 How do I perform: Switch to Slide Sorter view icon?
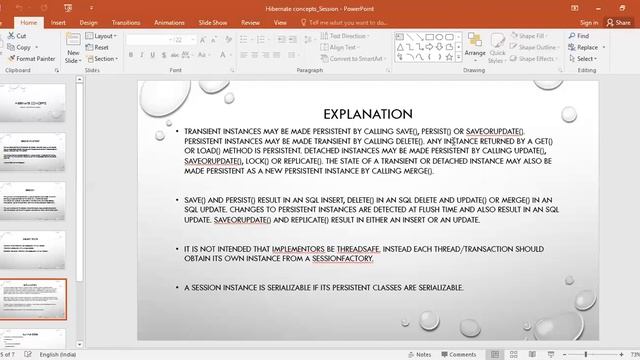[x=513, y=355]
